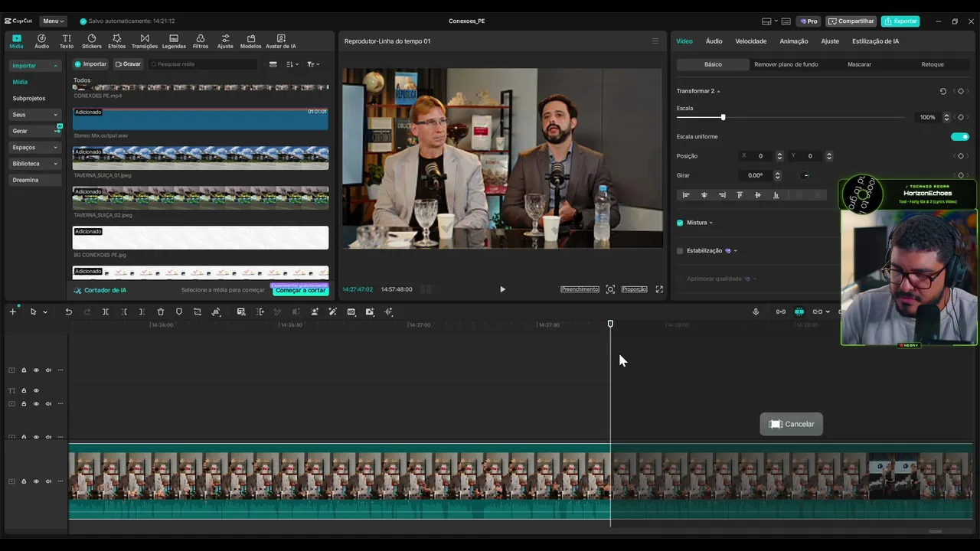Open the media filter dropdown

pyautogui.click(x=313, y=64)
